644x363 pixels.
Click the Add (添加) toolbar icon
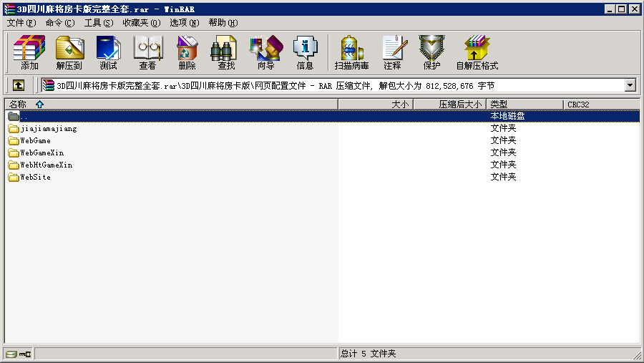coord(29,53)
